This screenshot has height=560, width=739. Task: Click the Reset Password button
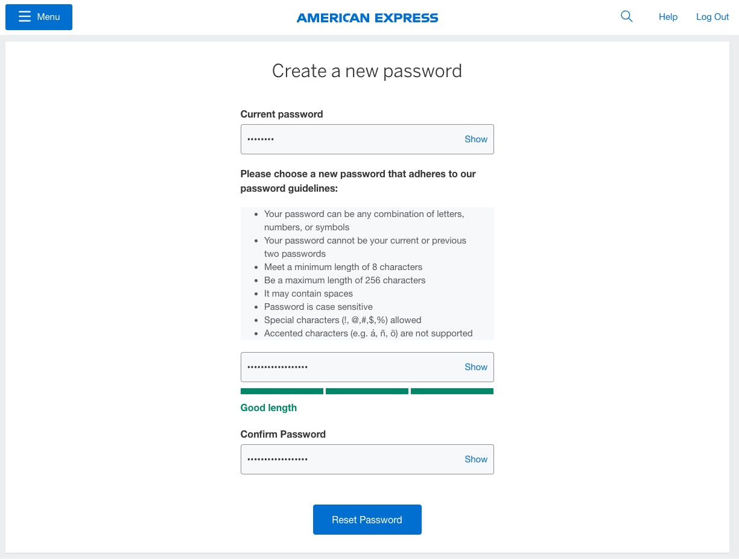pyautogui.click(x=367, y=519)
